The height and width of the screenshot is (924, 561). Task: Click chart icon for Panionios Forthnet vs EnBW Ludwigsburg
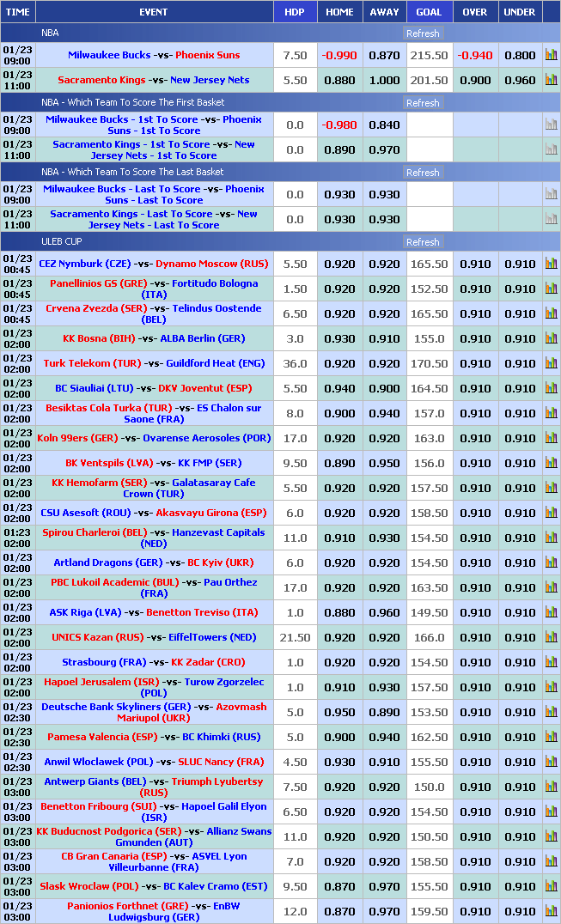coord(551,911)
